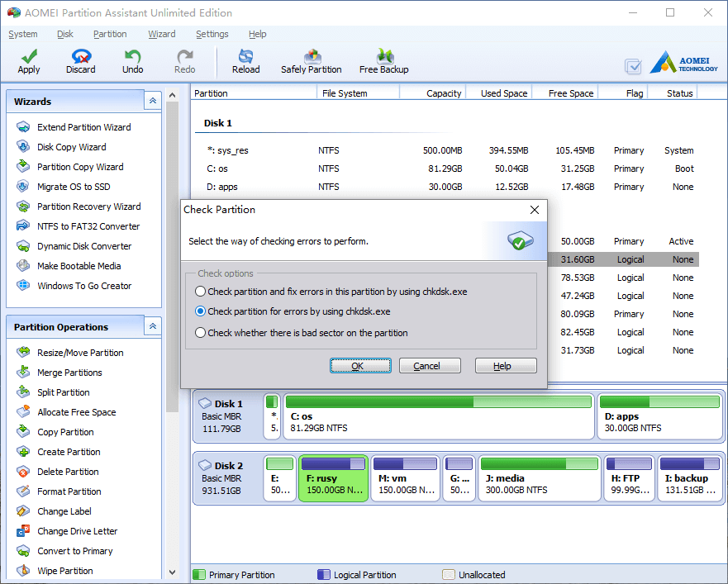Open the Wizard menu
Viewport: 728px width, 584px height.
point(162,34)
